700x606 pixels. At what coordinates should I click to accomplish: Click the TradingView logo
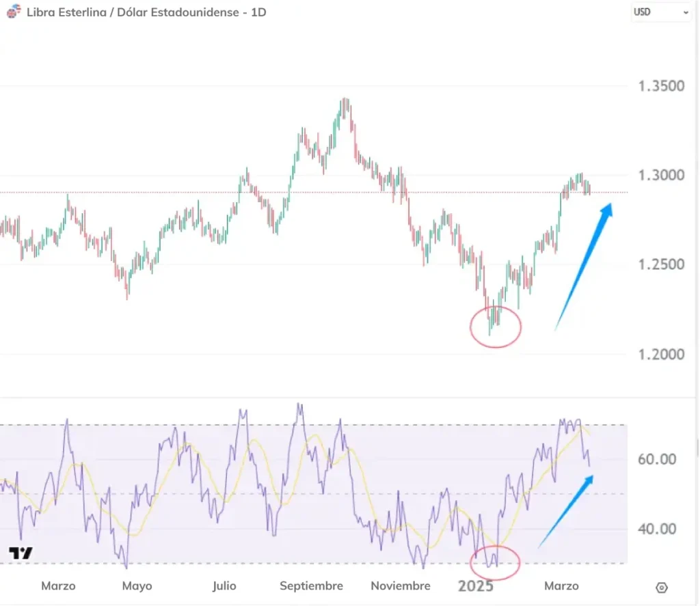[21, 553]
